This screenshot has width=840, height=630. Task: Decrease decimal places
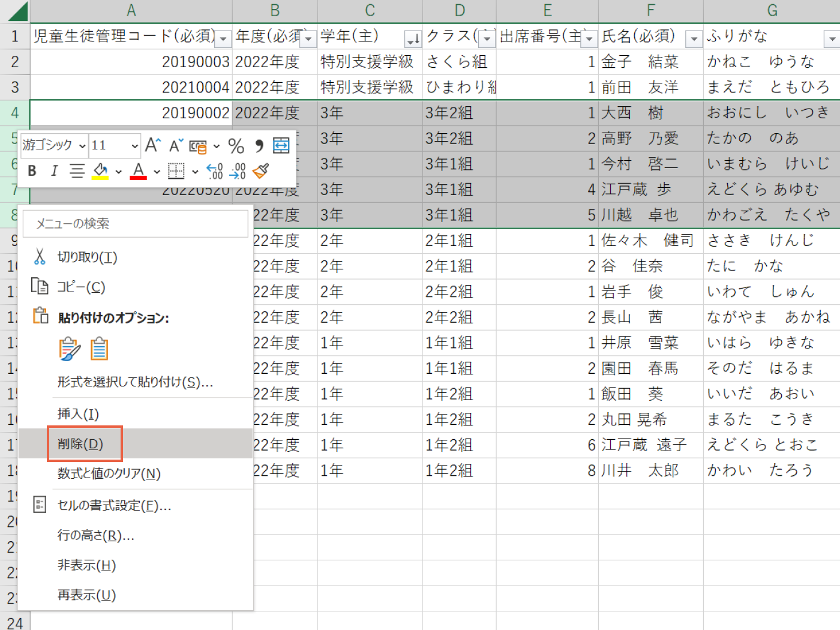tap(238, 171)
